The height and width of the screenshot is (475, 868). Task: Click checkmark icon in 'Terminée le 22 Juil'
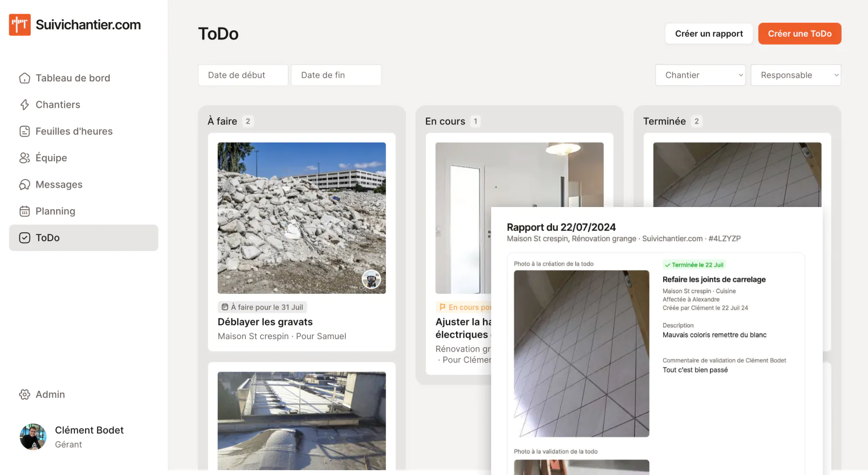click(x=667, y=265)
